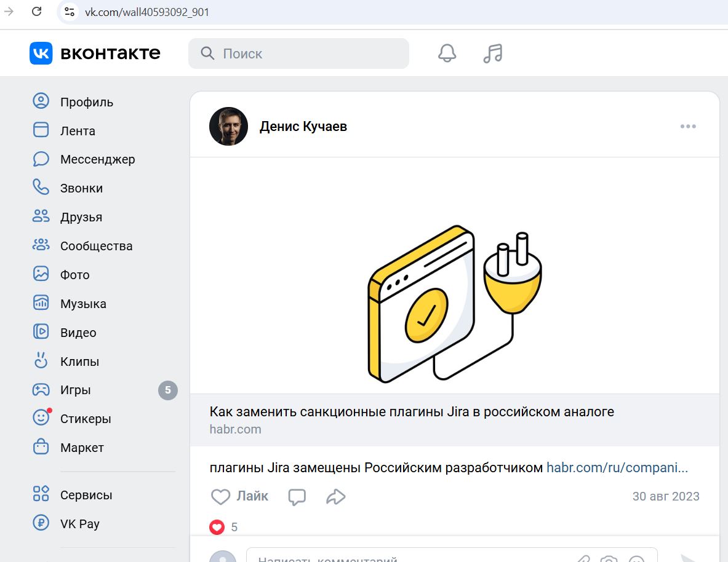Click the Стикеры smiley icon

(x=41, y=418)
